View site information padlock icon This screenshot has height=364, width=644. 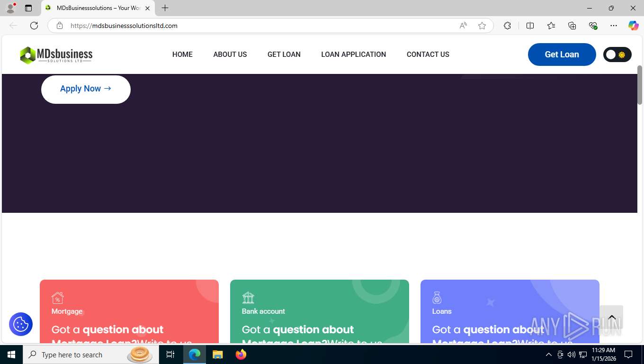click(x=60, y=26)
